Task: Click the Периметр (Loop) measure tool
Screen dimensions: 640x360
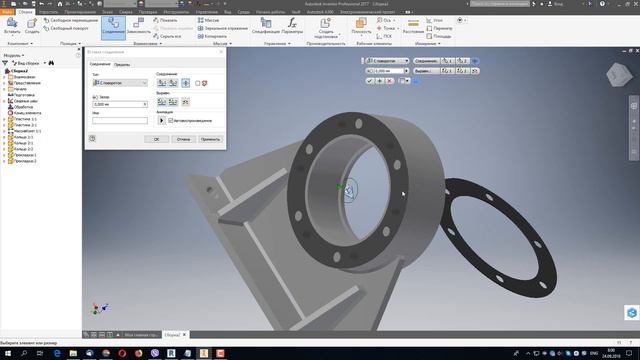Action: click(x=439, y=28)
